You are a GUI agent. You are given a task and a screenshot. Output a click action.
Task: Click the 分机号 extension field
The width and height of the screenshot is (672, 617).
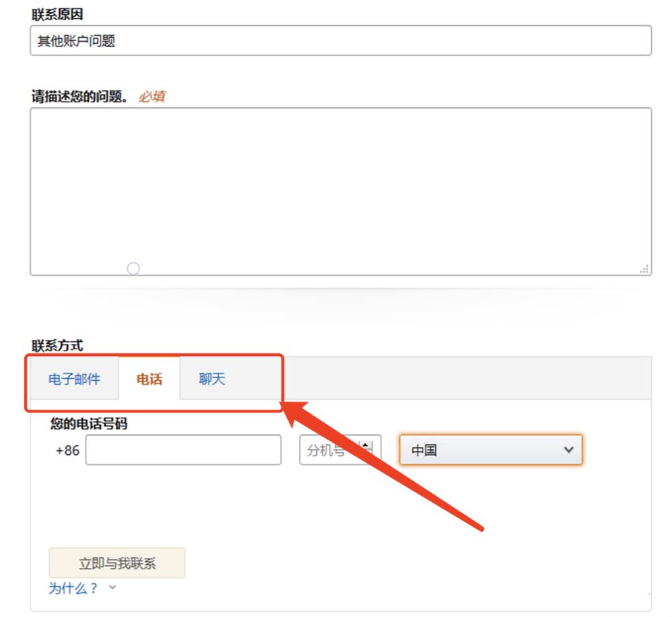tap(340, 449)
